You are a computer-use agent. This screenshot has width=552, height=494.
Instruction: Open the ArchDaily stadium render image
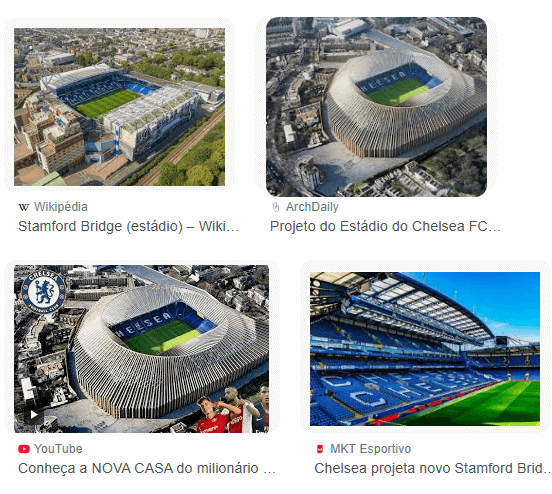[376, 107]
